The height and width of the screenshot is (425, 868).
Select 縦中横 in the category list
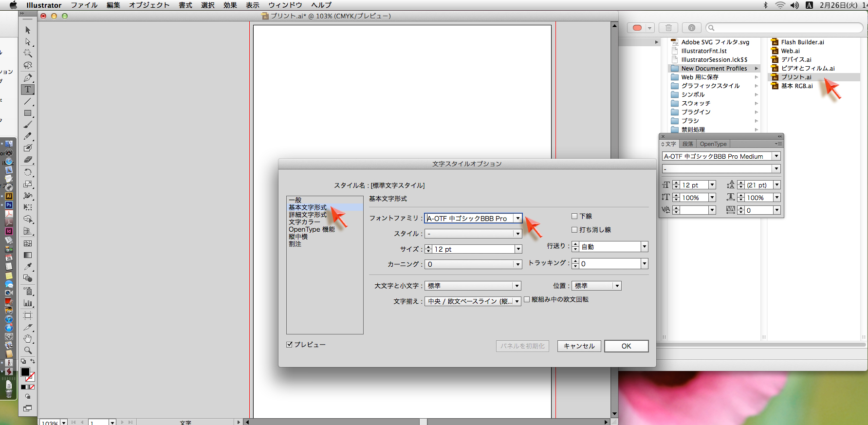(x=298, y=237)
